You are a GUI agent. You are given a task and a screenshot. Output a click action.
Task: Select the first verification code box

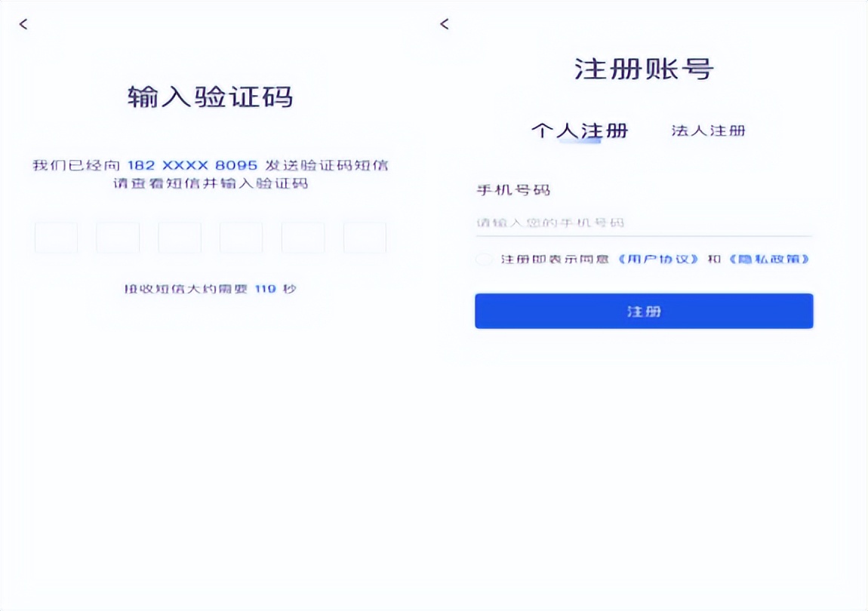56,238
